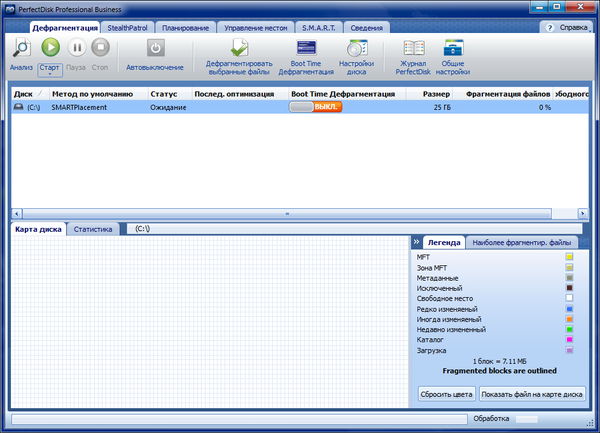Toggle the Автовыключение power button
This screenshot has height=433, width=600.
(155, 48)
